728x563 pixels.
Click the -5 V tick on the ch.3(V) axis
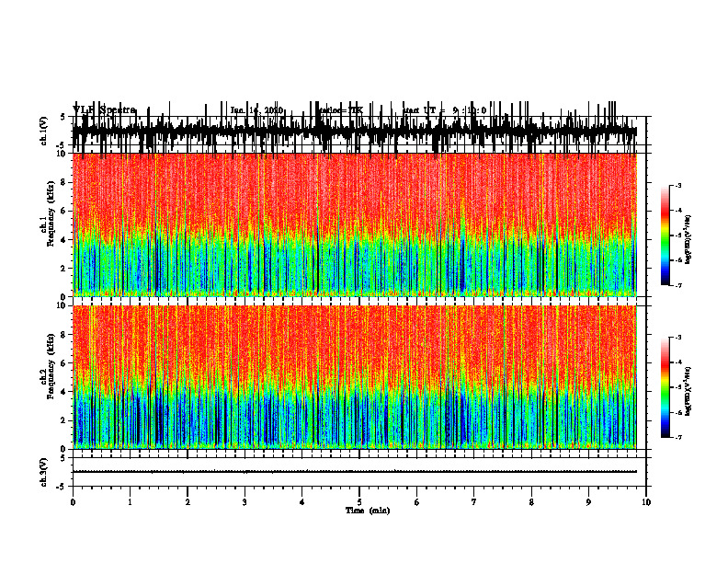62,487
